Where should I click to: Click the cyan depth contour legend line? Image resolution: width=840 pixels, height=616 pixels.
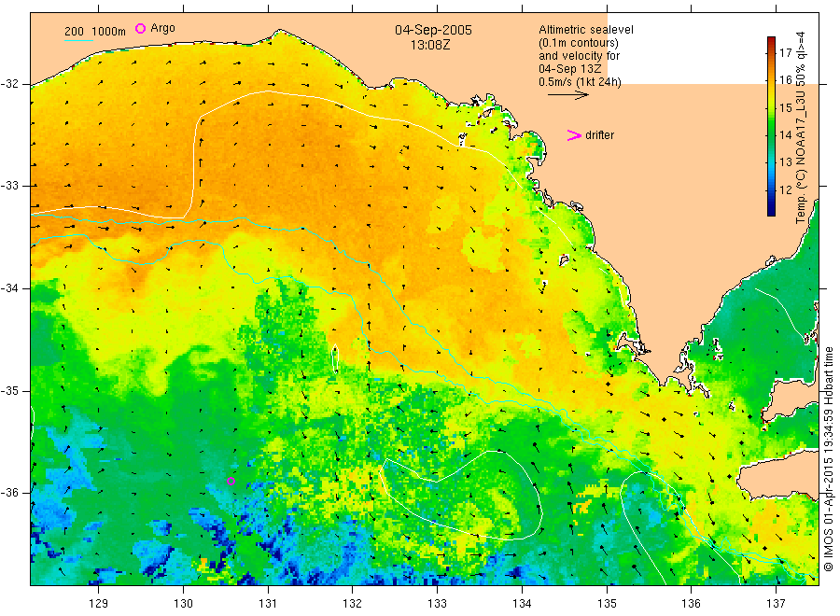click(78, 39)
